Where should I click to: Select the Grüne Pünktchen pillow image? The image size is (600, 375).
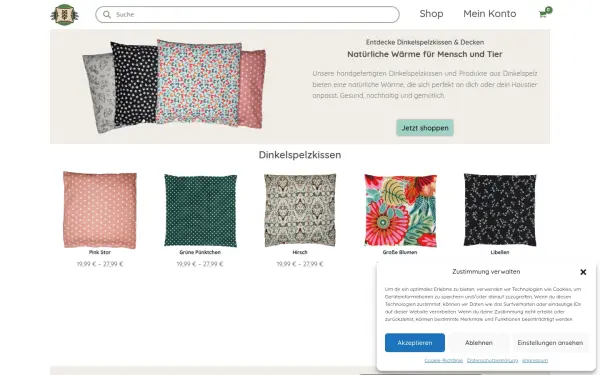200,210
